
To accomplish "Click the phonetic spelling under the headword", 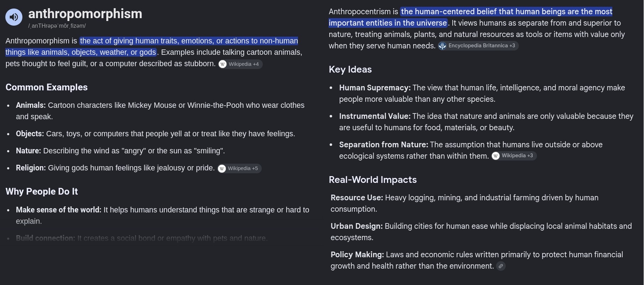I will [57, 26].
